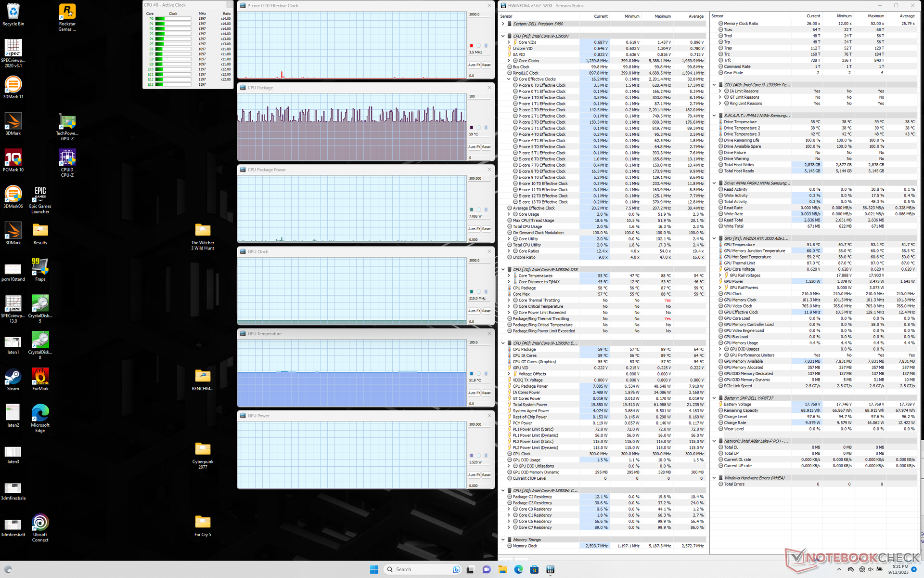Expand the Core VIDs sensor row
Viewport: 924px width, 578px height.
(x=509, y=42)
